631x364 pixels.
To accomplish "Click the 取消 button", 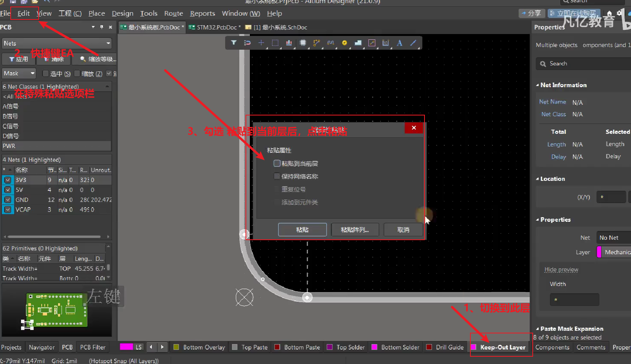I will point(403,230).
